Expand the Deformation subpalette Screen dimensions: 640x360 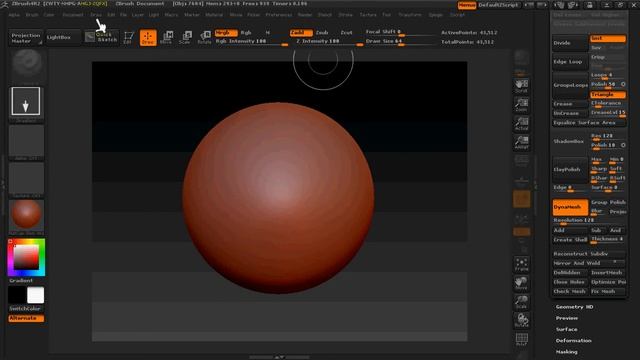pyautogui.click(x=573, y=340)
